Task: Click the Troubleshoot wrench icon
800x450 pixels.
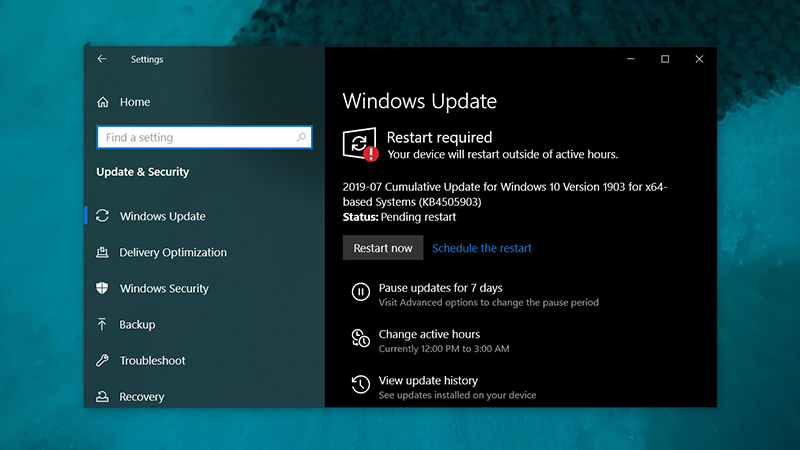Action: [103, 361]
